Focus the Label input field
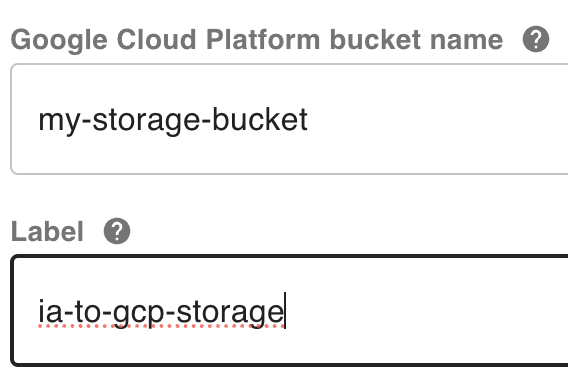The width and height of the screenshot is (568, 384). click(x=289, y=311)
